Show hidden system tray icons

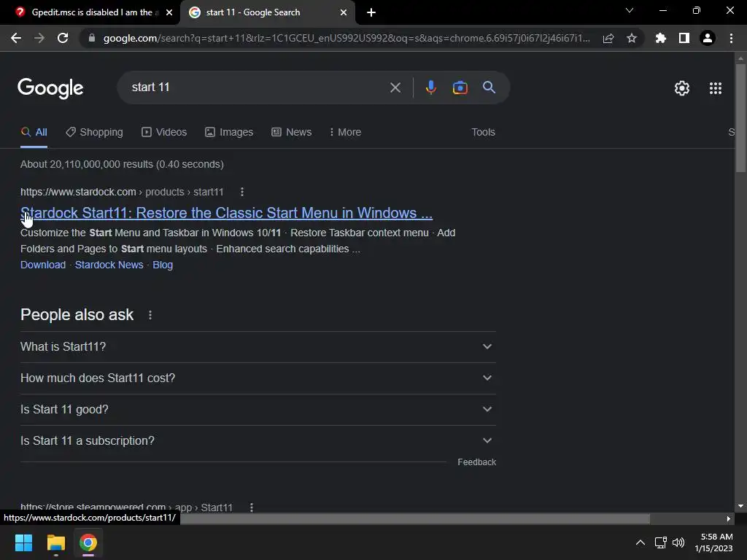tap(640, 542)
